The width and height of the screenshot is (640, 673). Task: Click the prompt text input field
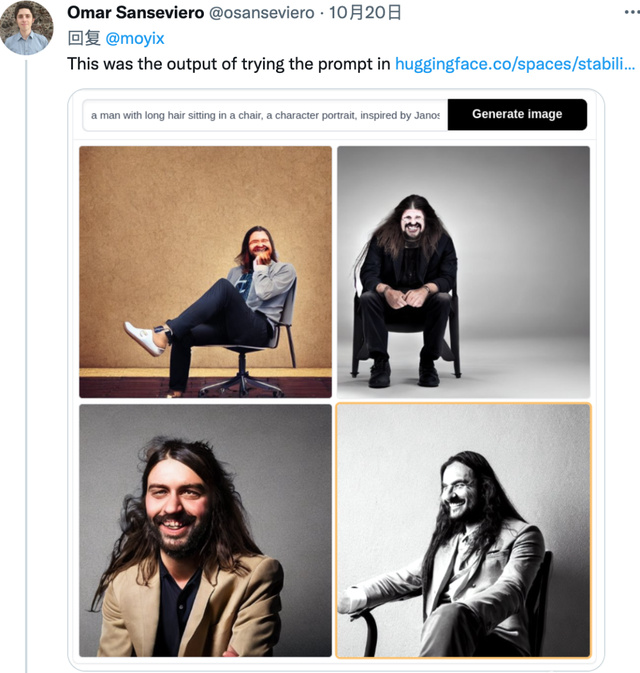coord(265,115)
